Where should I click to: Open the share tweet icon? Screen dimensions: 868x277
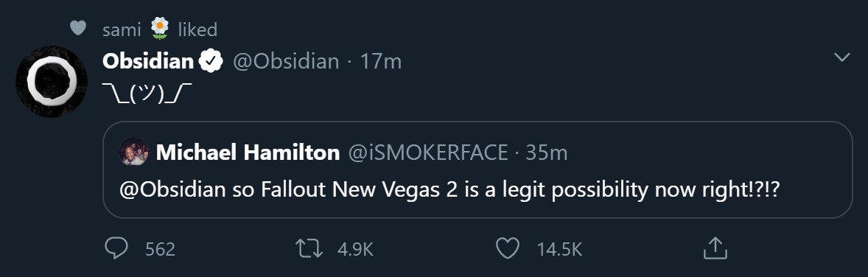(714, 248)
